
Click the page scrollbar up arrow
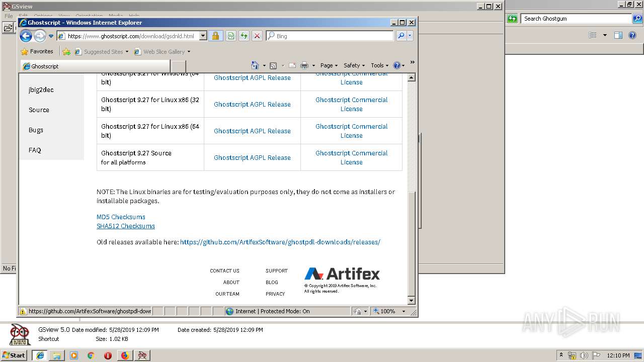coord(411,77)
